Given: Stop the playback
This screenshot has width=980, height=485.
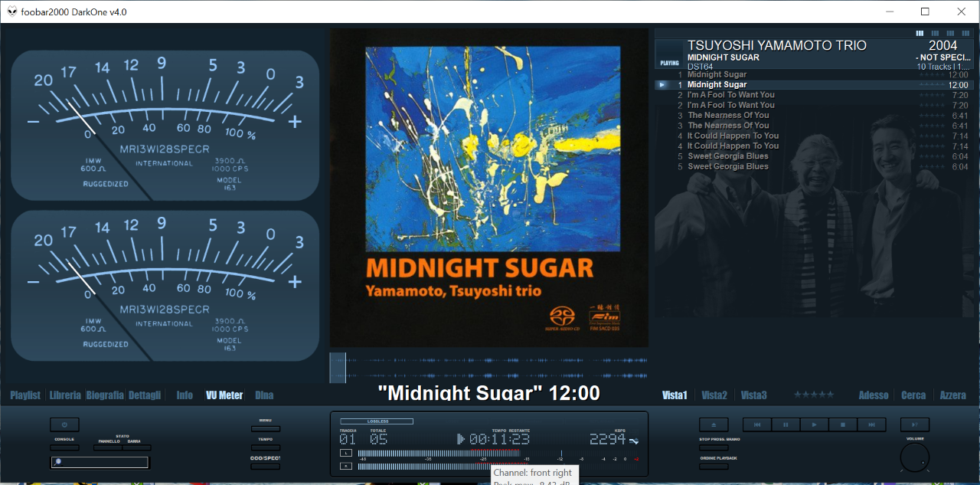Looking at the screenshot, I should click(843, 424).
